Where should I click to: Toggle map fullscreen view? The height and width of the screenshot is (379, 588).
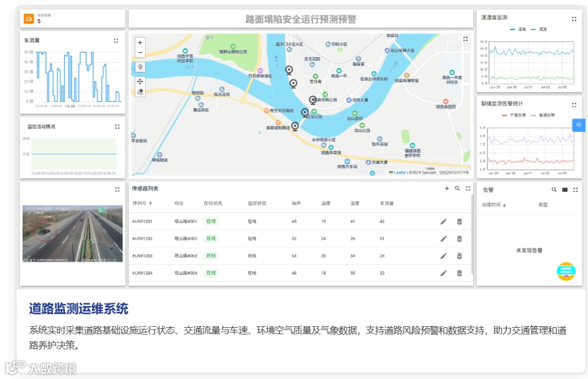[465, 39]
